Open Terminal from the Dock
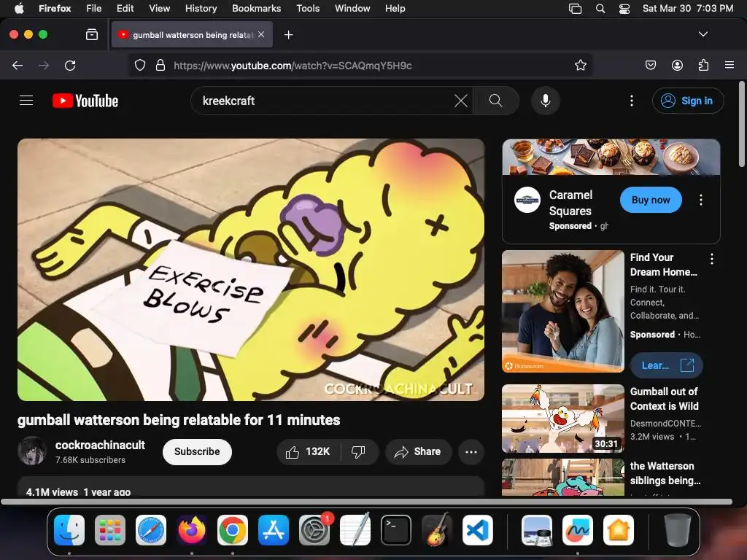The image size is (747, 560). (x=396, y=530)
